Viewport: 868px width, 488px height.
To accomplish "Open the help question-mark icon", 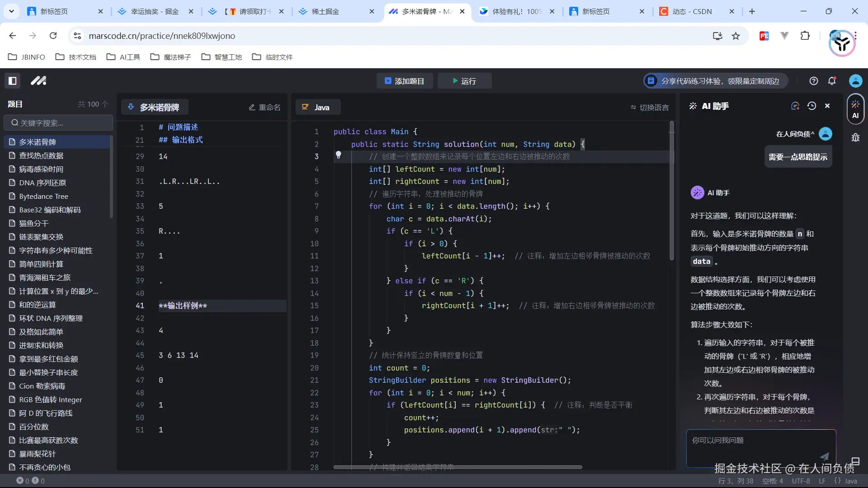I will [x=814, y=80].
